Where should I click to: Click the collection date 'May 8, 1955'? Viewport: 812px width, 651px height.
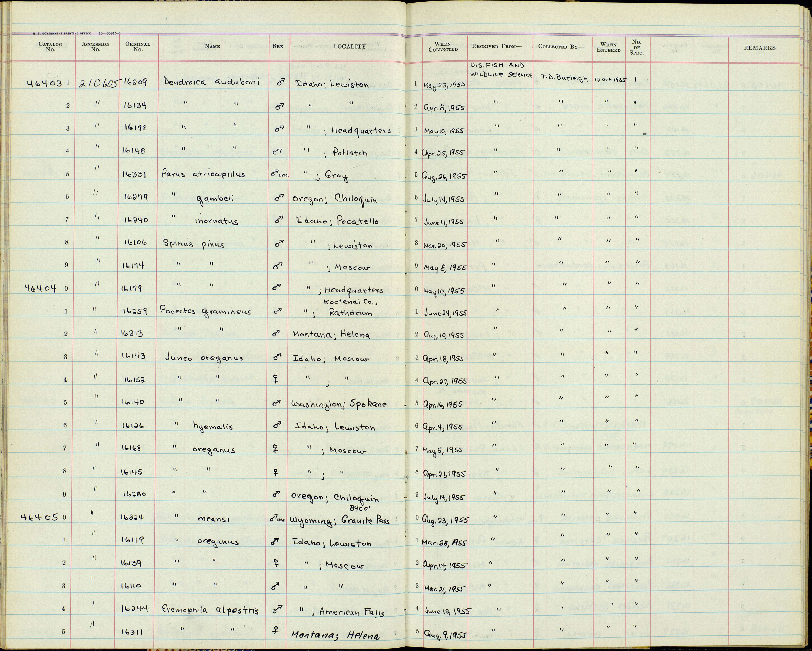(x=446, y=267)
